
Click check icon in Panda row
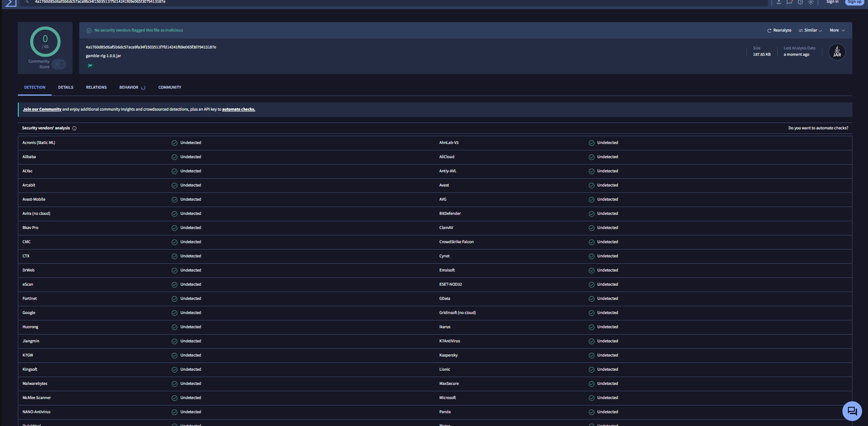coord(592,412)
